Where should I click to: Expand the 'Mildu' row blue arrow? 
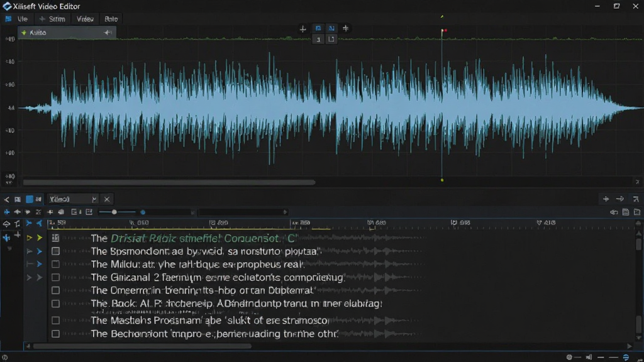[40, 265]
